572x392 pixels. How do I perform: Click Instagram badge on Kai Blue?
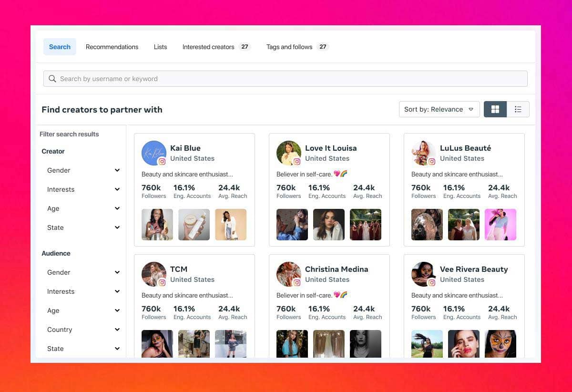pyautogui.click(x=162, y=162)
